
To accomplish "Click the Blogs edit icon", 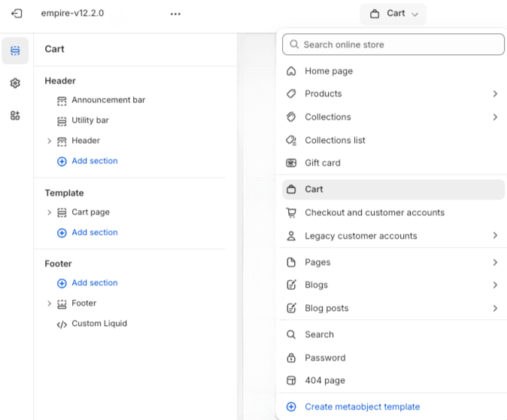I will (291, 285).
